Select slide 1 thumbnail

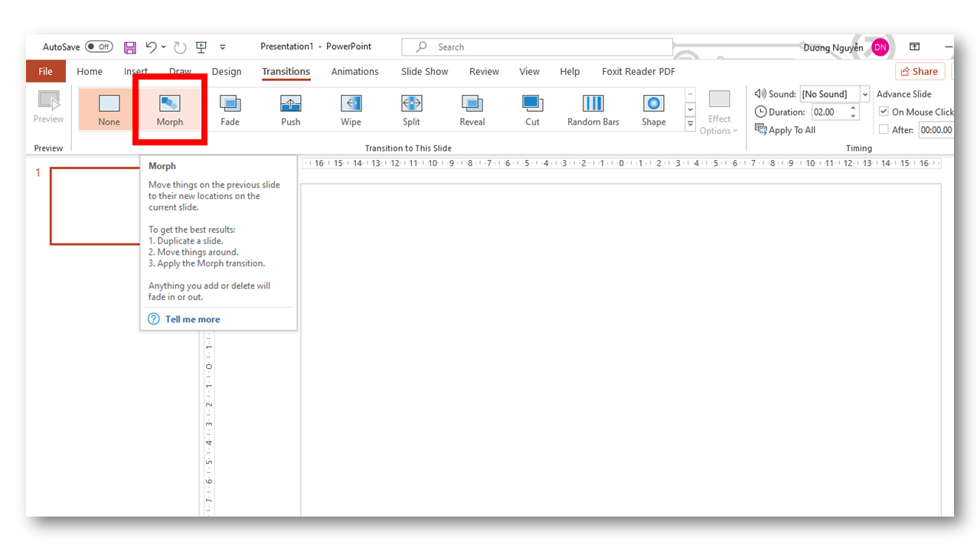[x=95, y=206]
